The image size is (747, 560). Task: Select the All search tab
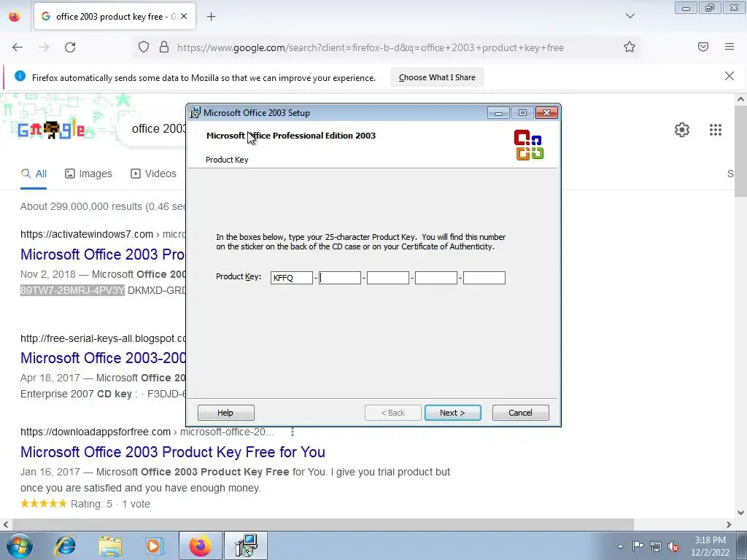34,174
